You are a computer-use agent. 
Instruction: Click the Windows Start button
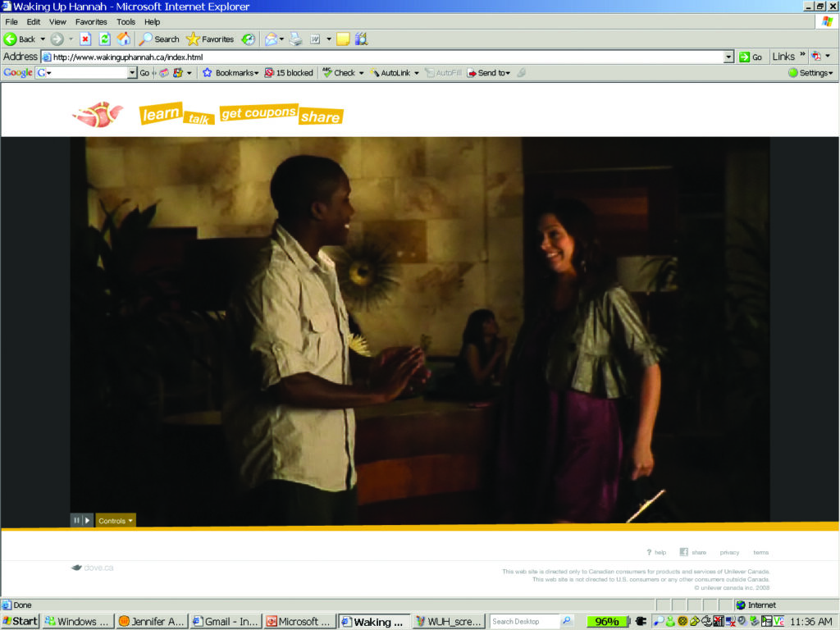(21, 622)
